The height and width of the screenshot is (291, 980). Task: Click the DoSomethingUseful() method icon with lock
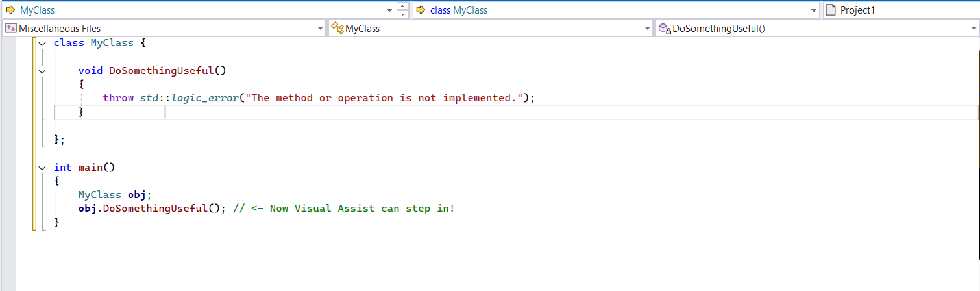(x=664, y=29)
